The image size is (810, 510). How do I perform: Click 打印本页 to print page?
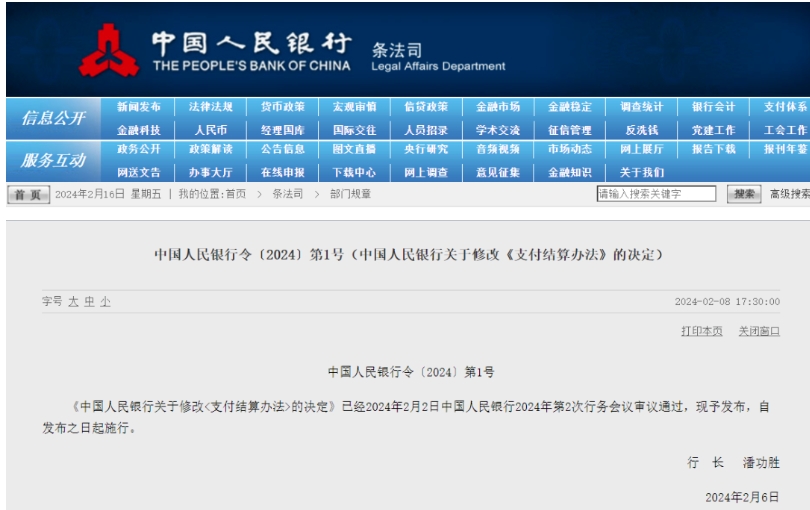click(701, 331)
